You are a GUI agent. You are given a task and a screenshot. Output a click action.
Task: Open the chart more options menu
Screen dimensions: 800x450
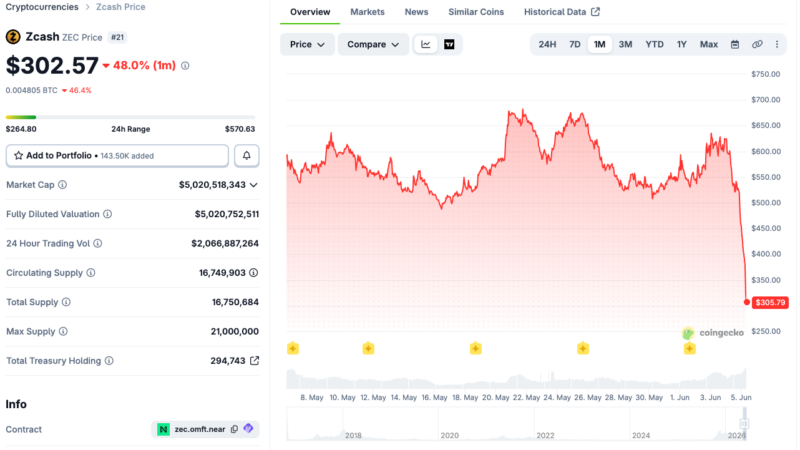coord(777,44)
